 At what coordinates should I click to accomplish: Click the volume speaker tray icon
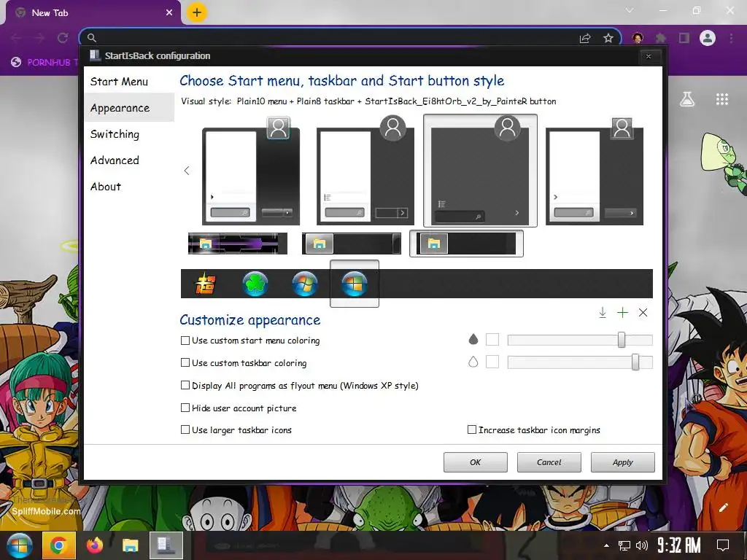pyautogui.click(x=642, y=545)
